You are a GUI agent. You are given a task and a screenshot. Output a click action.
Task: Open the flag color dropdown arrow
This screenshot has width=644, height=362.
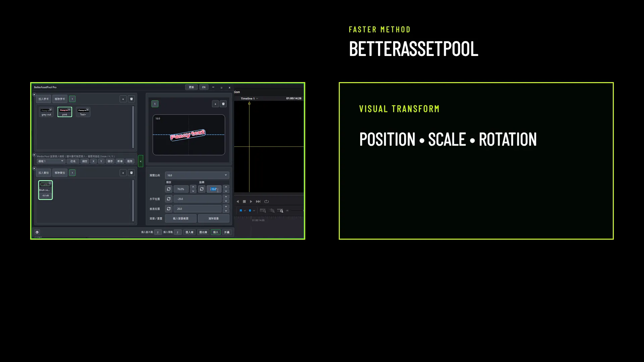coord(245,210)
